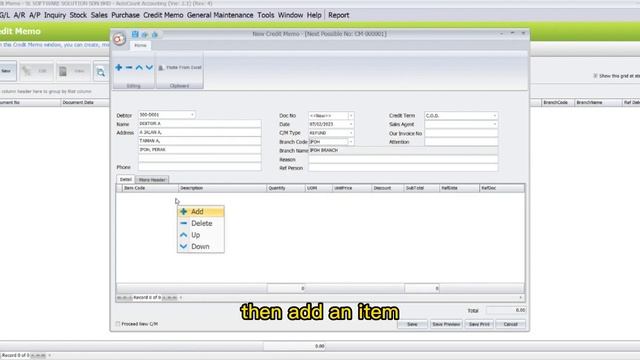
Task: Open the C/M Type dropdown
Action: 351,133
